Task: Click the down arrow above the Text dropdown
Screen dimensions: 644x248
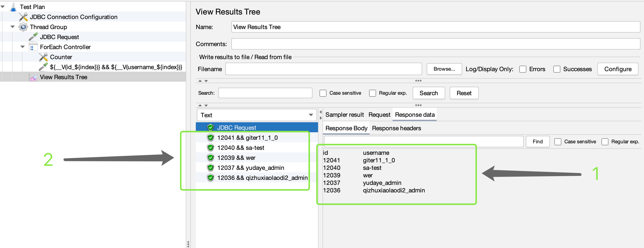Action: (x=206, y=105)
